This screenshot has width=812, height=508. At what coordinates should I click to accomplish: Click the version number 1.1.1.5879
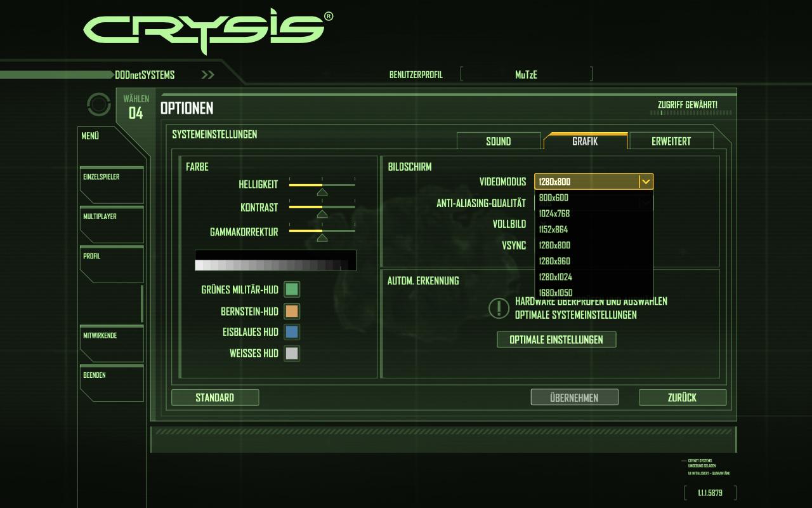pos(710,493)
